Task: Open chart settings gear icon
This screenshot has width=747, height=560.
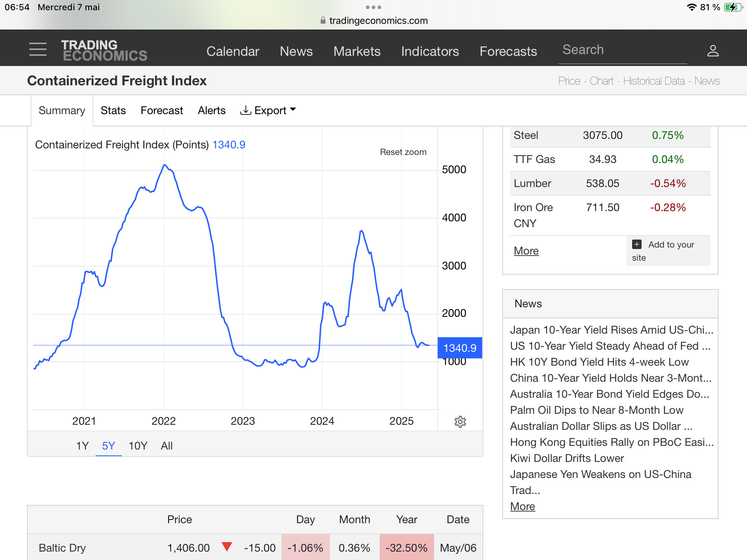Action: 460,422
